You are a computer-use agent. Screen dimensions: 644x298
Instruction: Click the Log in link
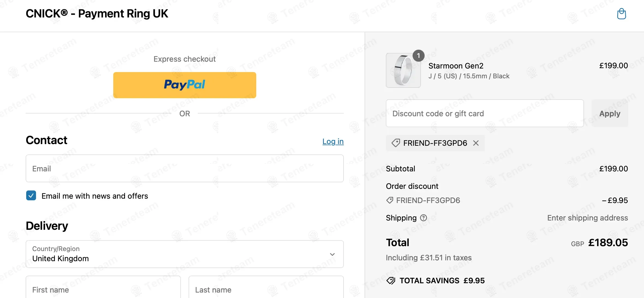333,141
